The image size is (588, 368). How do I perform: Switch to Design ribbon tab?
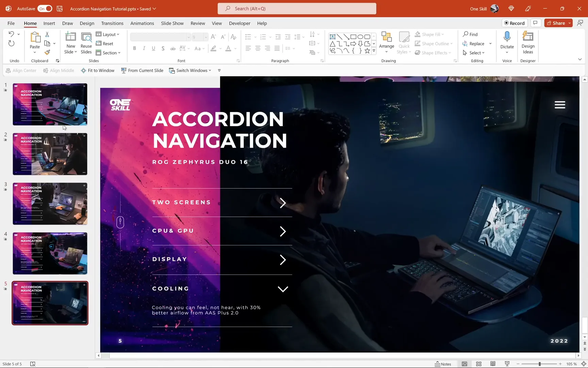[x=87, y=23]
